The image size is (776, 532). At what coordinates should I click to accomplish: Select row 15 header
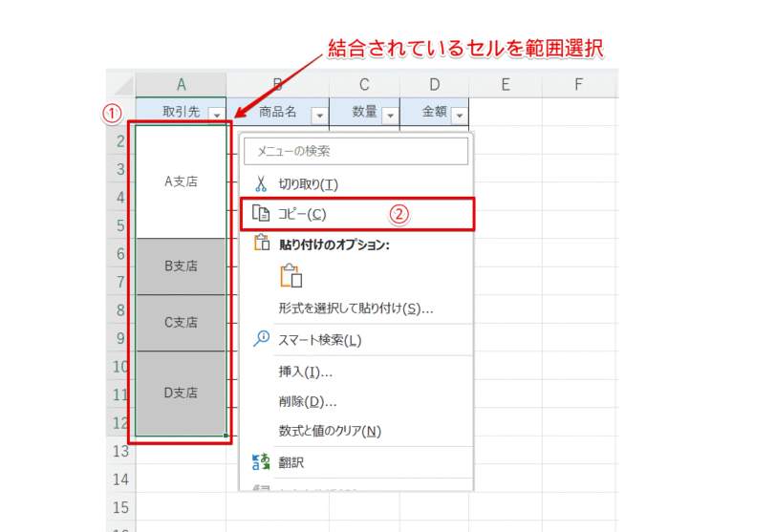(120, 507)
